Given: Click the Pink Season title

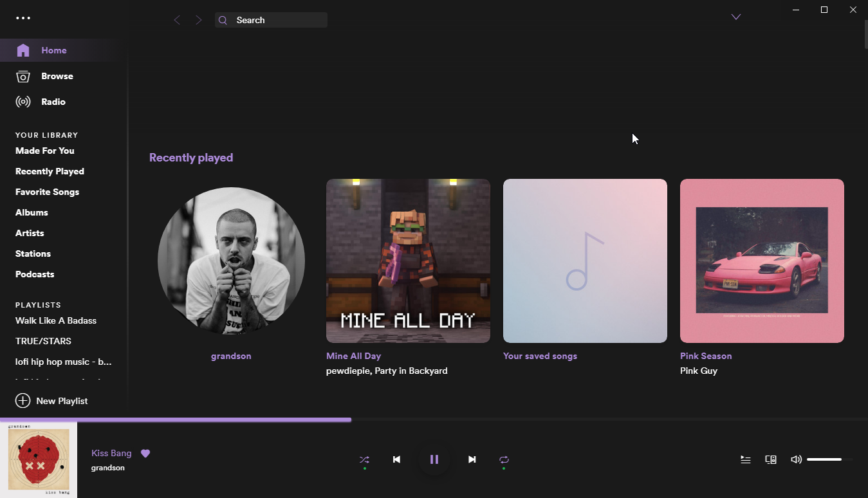Looking at the screenshot, I should 706,356.
